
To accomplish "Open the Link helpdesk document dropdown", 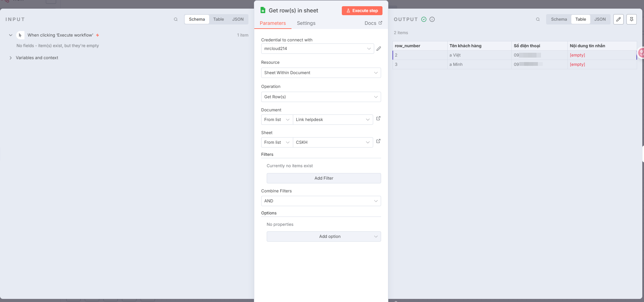I will tap(333, 120).
